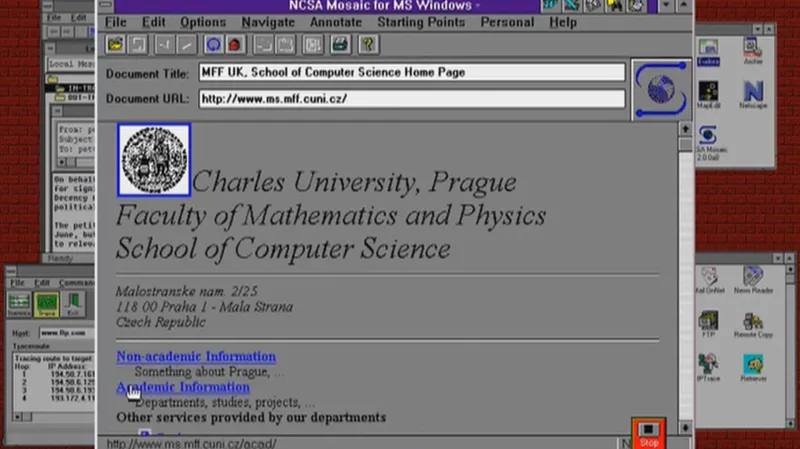
Task: Open the Help menu
Action: click(563, 22)
